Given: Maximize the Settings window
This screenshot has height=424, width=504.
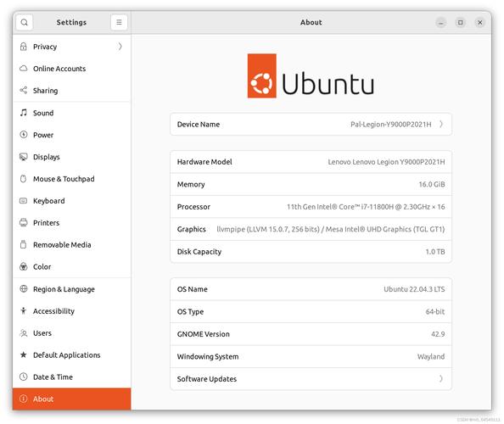Looking at the screenshot, I should pyautogui.click(x=460, y=23).
